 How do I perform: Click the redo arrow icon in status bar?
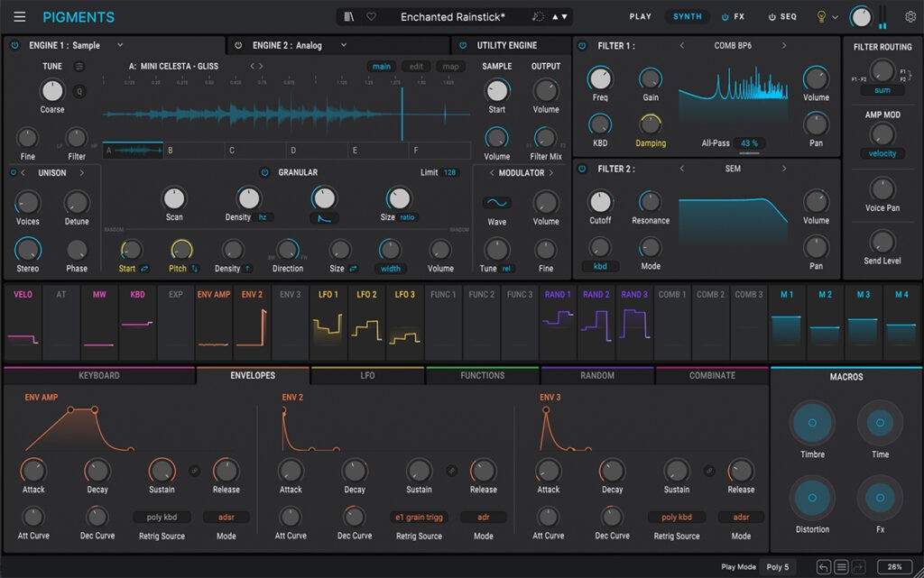pyautogui.click(x=858, y=567)
